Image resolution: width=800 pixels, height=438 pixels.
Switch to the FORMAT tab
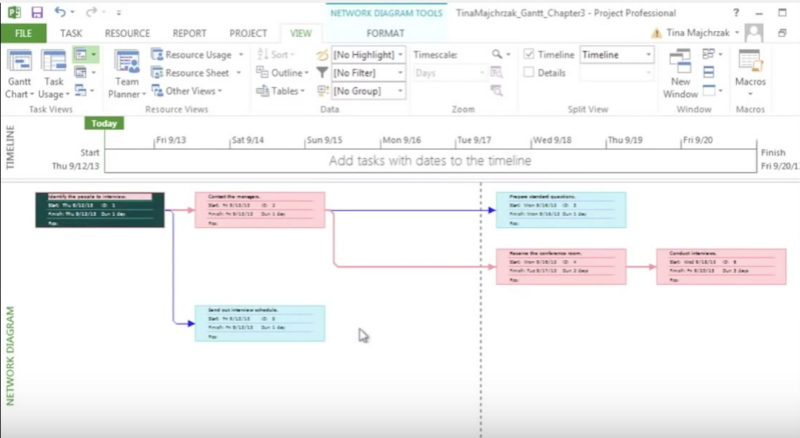pos(385,33)
